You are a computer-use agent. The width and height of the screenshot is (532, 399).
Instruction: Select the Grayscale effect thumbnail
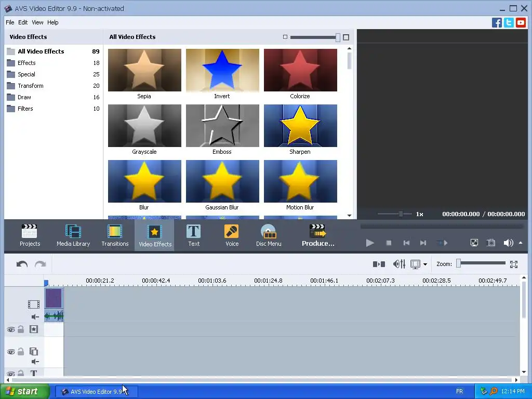(x=144, y=126)
